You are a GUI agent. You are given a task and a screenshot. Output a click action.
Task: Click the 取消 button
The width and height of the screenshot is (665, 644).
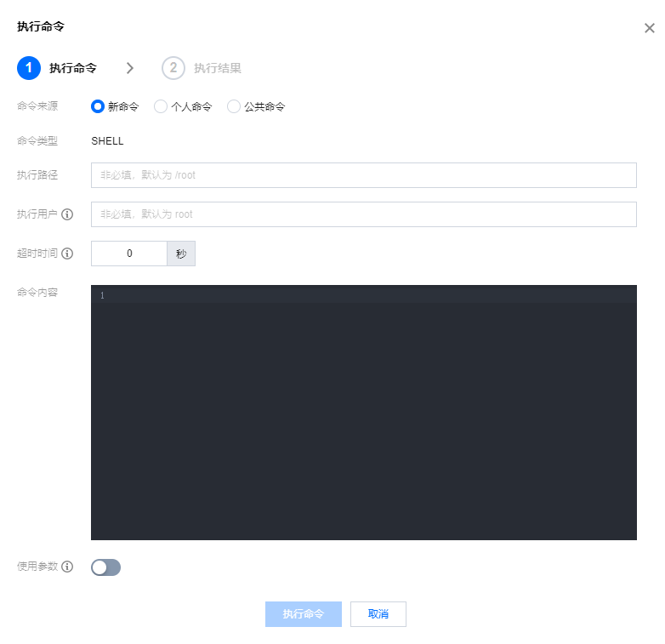click(x=378, y=614)
